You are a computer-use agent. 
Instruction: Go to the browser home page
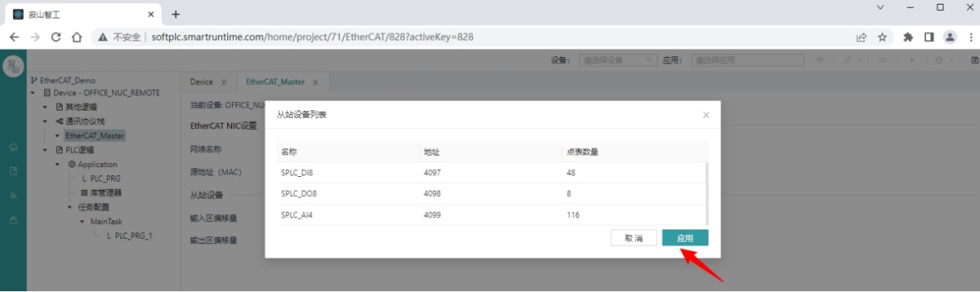point(77,36)
